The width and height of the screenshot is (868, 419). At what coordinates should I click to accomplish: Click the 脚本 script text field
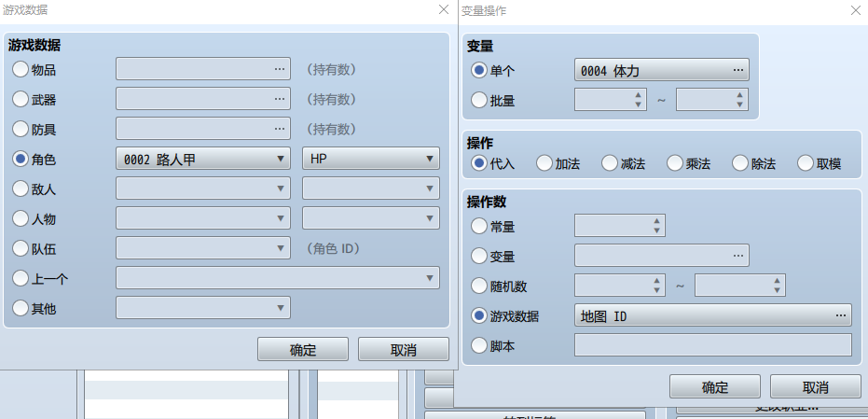[x=713, y=345]
